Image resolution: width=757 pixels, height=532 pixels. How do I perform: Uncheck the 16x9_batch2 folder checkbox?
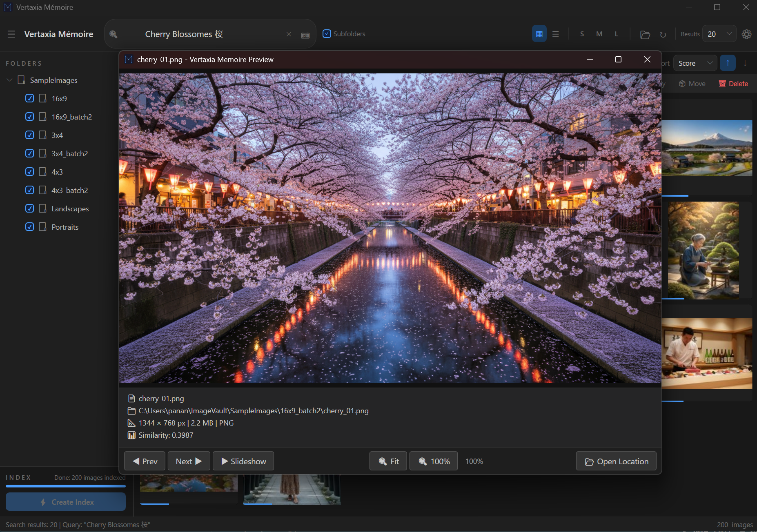point(29,117)
